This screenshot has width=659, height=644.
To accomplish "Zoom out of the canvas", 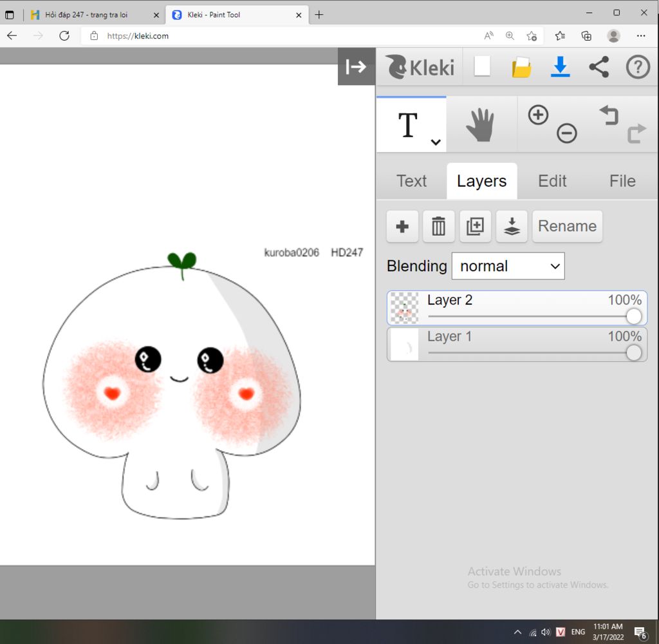I will (566, 133).
